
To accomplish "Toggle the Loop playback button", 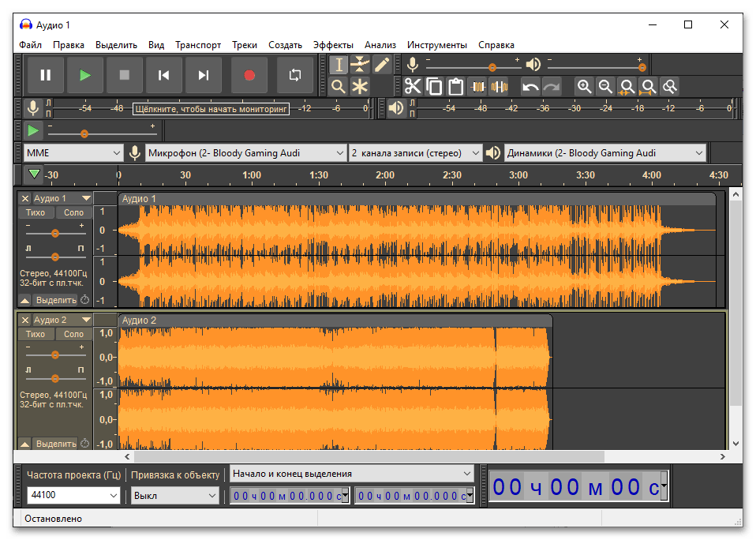I will [x=295, y=75].
